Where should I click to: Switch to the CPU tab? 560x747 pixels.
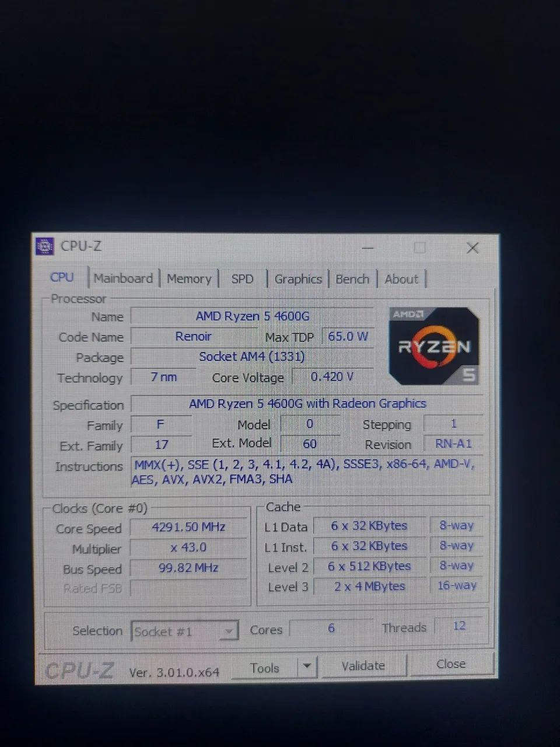[x=62, y=277]
